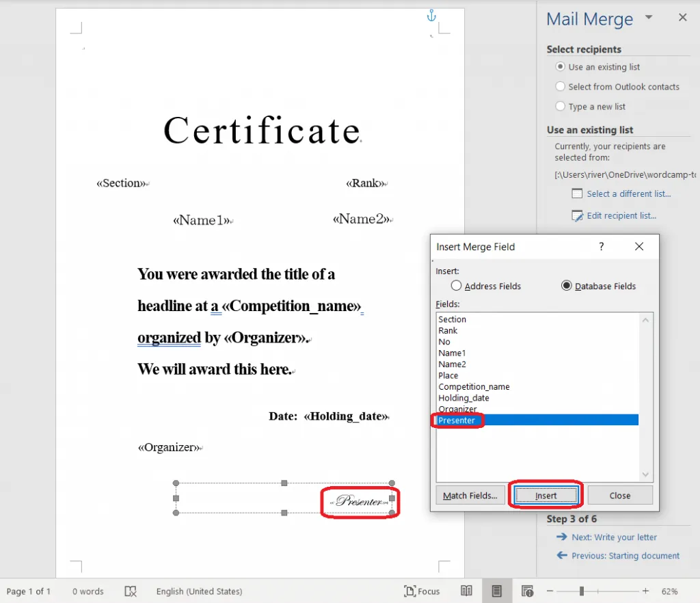Choose Type a new list option
Image resolution: width=700 pixels, height=603 pixels.
pyautogui.click(x=561, y=107)
